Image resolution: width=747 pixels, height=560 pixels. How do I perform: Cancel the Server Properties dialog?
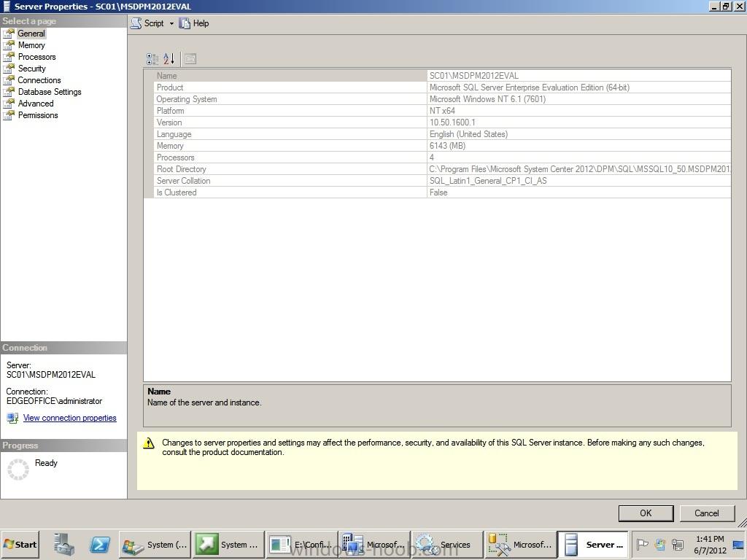point(706,513)
